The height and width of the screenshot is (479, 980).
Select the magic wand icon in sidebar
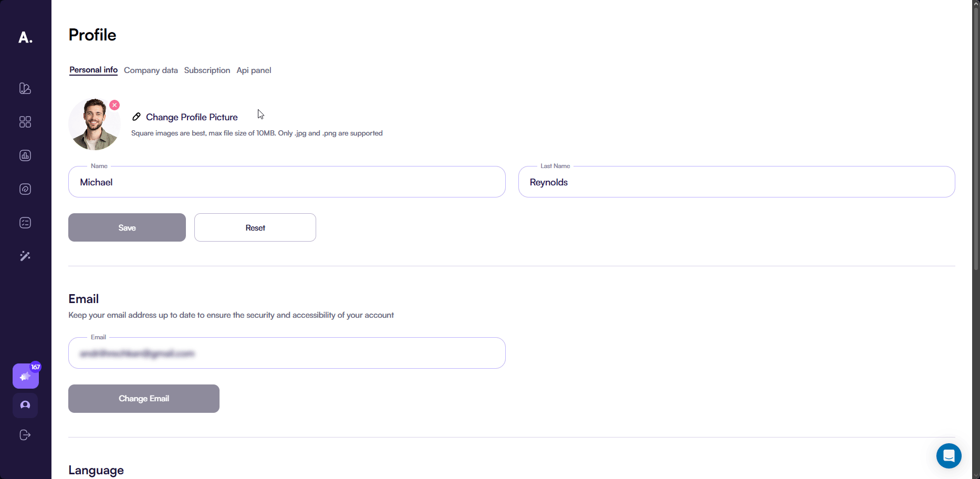[25, 256]
